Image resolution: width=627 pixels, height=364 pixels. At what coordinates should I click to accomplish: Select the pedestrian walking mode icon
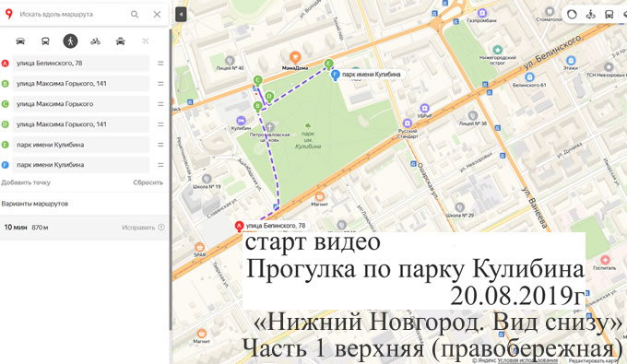(70, 41)
